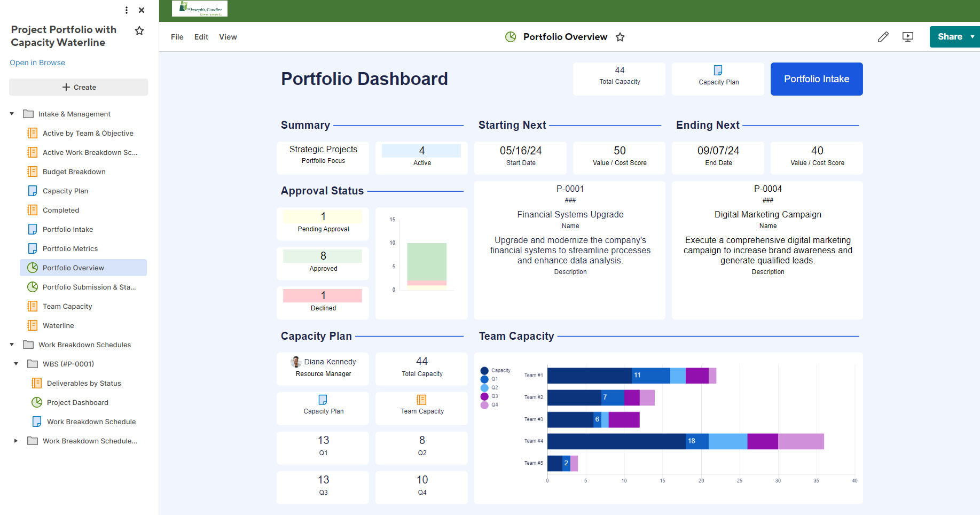980x515 pixels.
Task: Click the Approved count widget
Action: coord(323,263)
